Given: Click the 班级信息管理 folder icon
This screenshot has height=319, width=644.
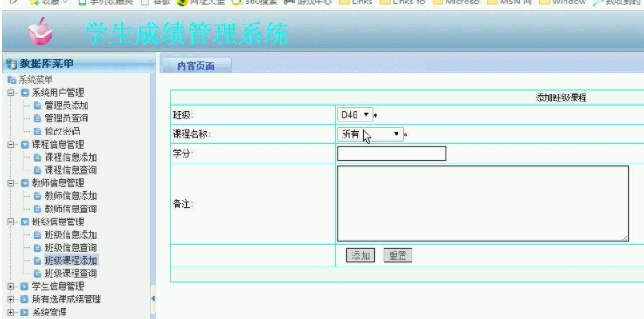Looking at the screenshot, I should coord(24,222).
